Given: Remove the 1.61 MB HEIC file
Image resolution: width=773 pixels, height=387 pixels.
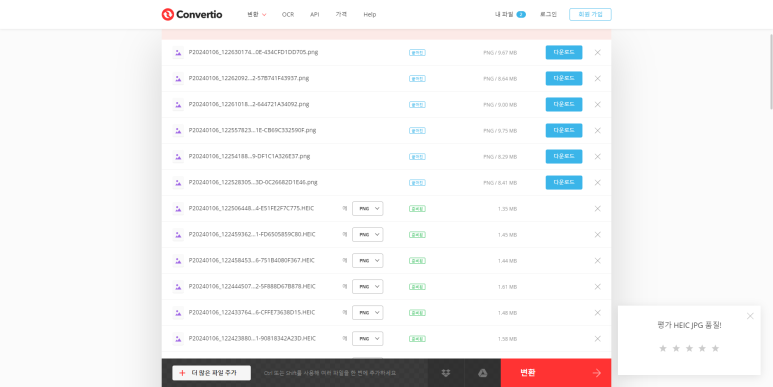Looking at the screenshot, I should 597,286.
